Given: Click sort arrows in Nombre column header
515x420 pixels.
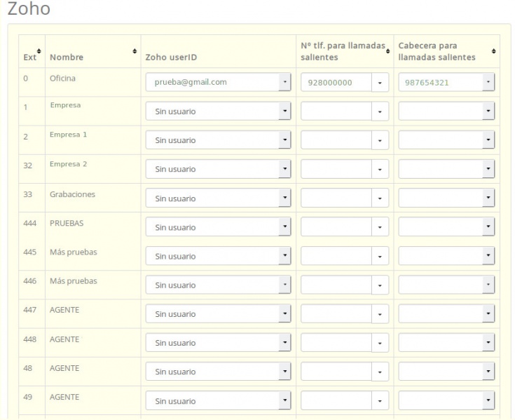Looking at the screenshot, I should tap(134, 52).
